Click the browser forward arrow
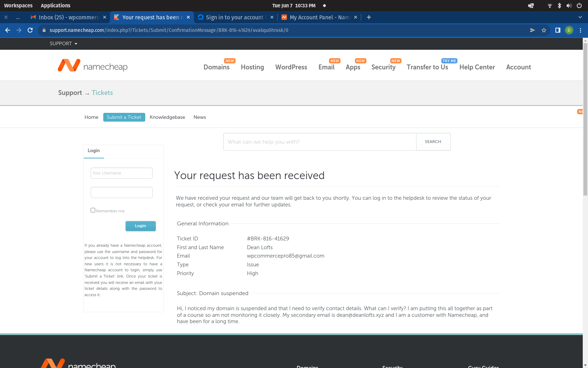588x368 pixels. [x=19, y=30]
